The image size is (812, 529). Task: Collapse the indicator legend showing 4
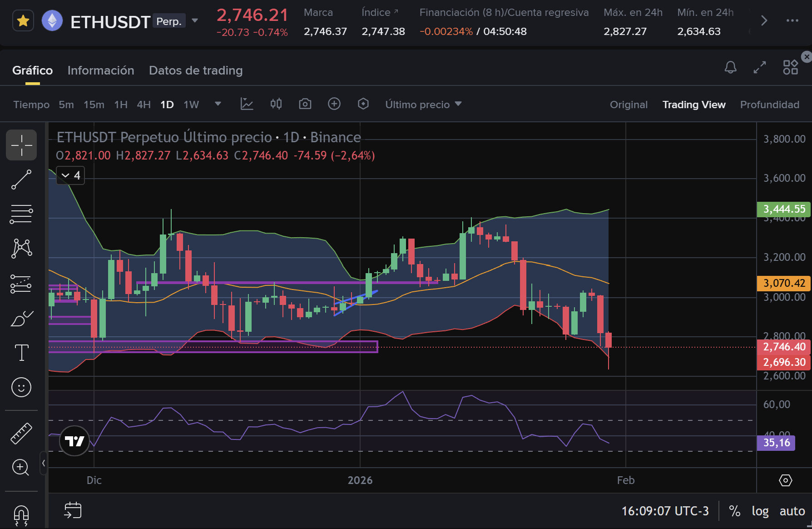click(x=66, y=175)
